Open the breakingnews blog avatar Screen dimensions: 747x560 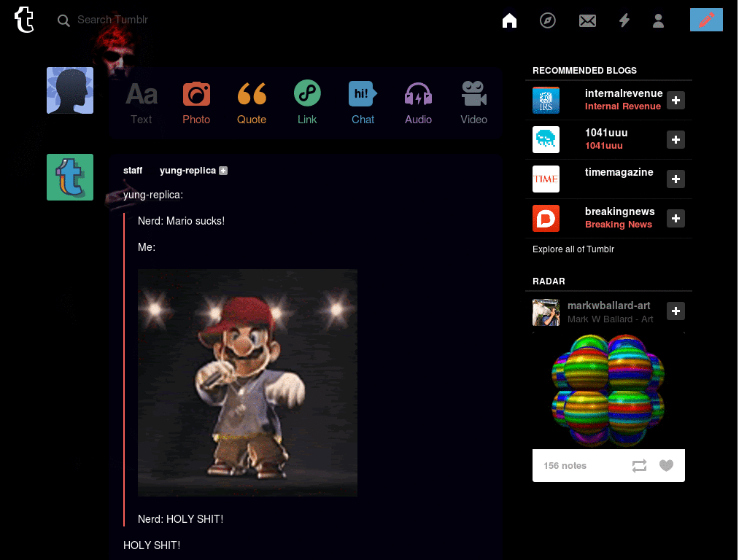[x=546, y=219]
